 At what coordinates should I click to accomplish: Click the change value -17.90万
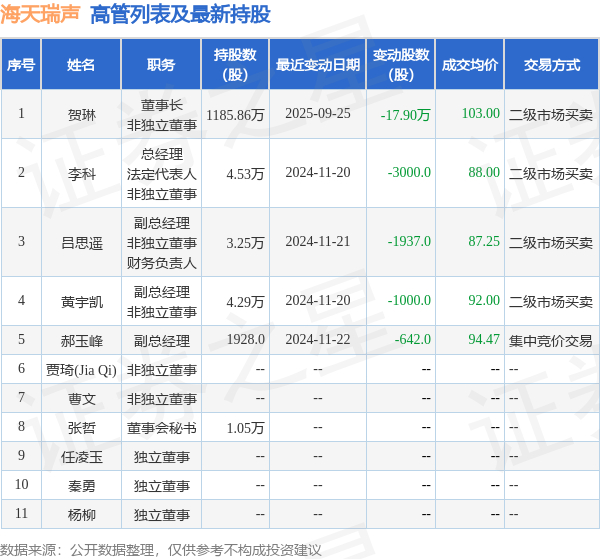click(406, 114)
